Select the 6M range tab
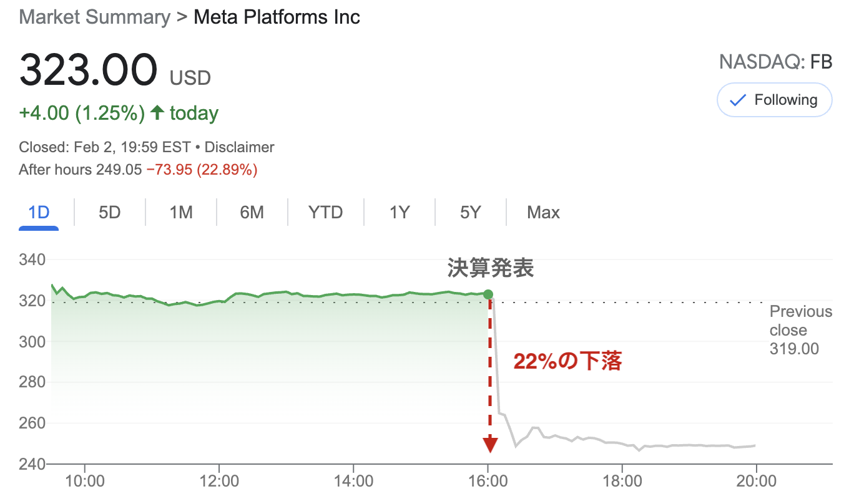849x504 pixels. pos(252,213)
